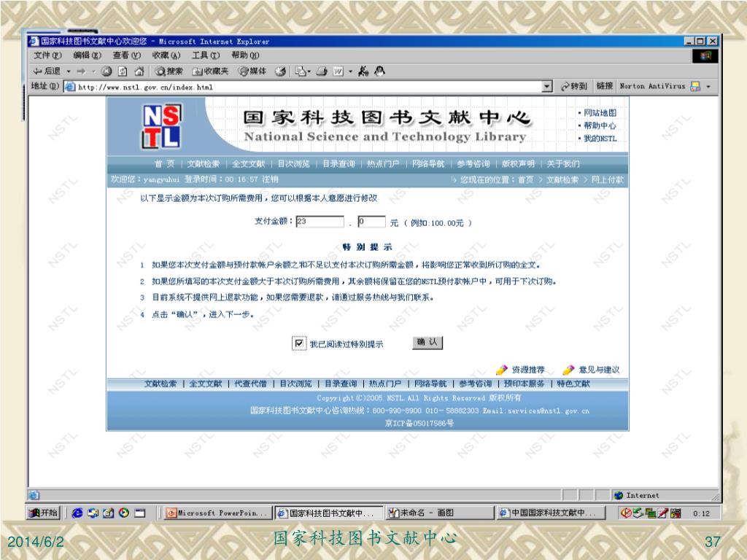Open the 资源推荐 pencil link
This screenshot has width=747, height=560.
(520, 370)
